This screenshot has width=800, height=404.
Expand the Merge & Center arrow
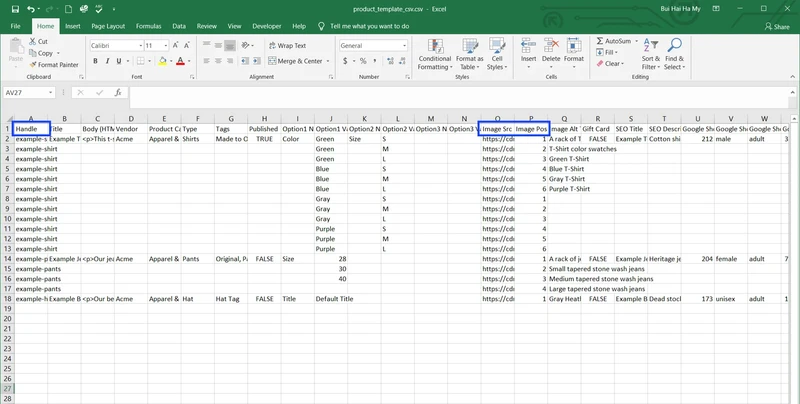click(x=328, y=61)
